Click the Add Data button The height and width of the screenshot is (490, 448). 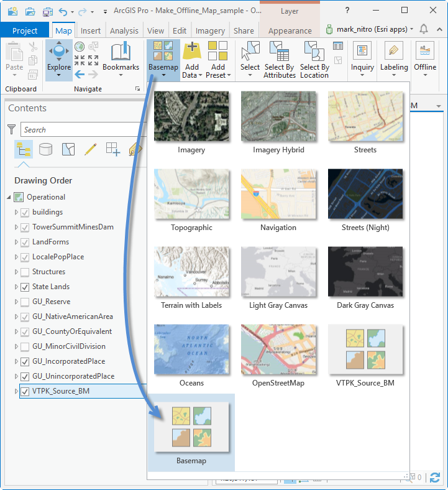192,60
